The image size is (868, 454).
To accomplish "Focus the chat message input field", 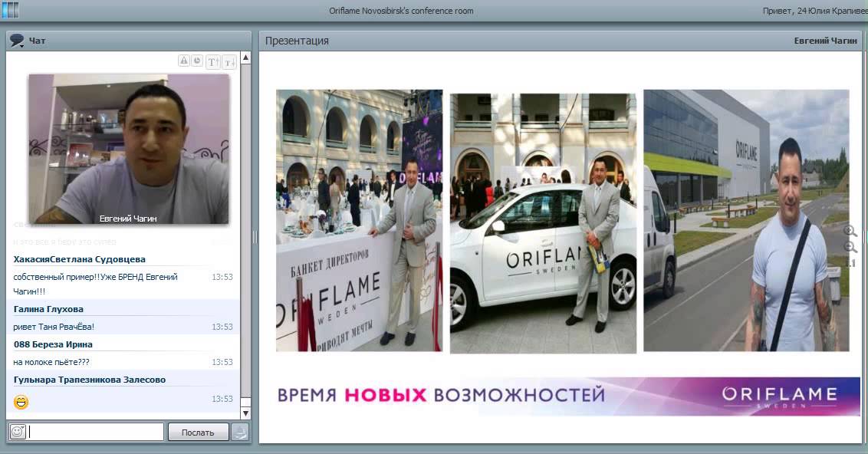I will click(x=97, y=432).
